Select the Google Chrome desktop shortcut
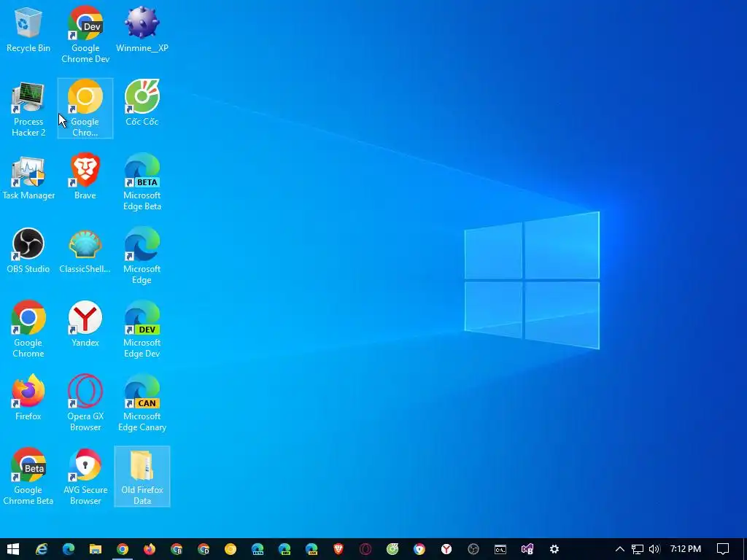Screen dimensions: 747x560 click(x=28, y=330)
